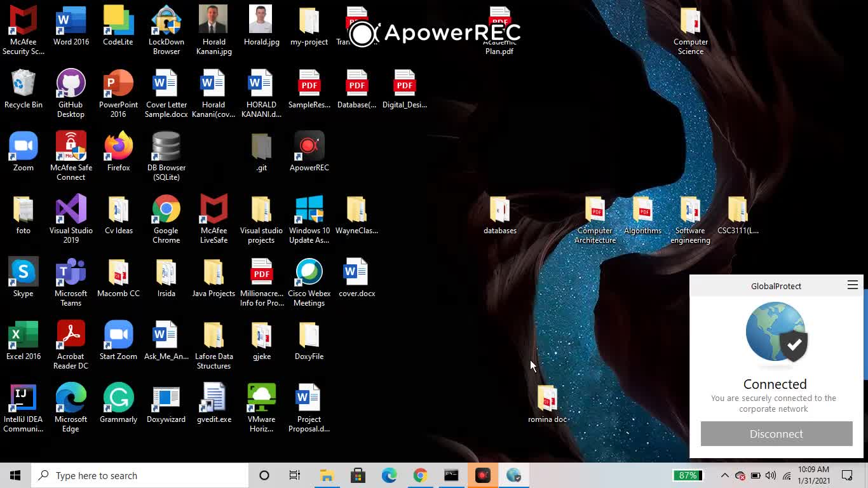Screen dimensions: 868x488
Task: Open Start Zoom shortcut
Action: point(118,340)
